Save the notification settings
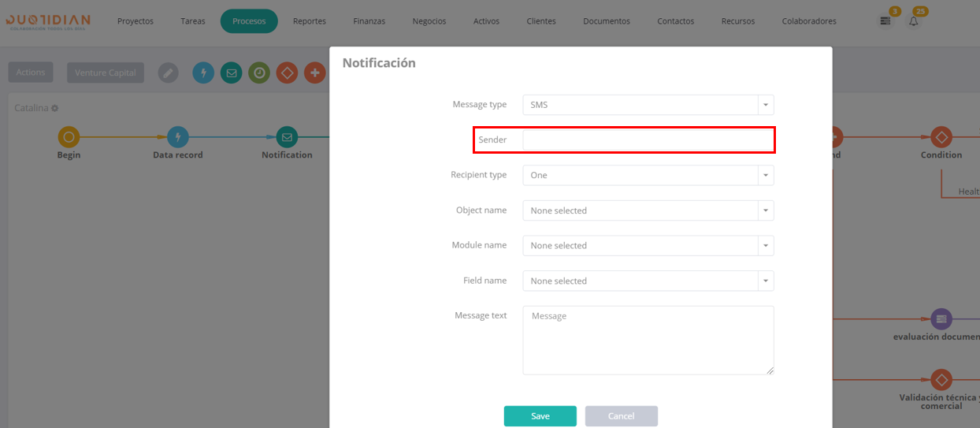The width and height of the screenshot is (980, 428). point(540,416)
